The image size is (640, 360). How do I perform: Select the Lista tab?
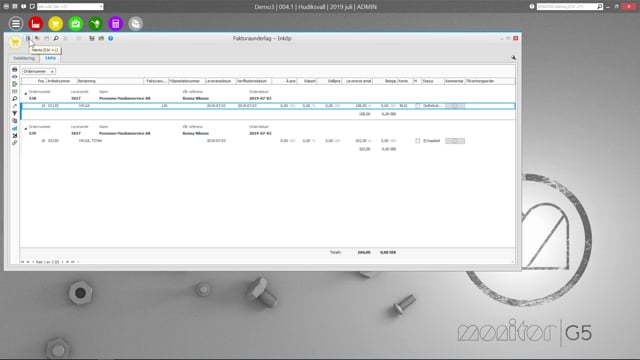tap(51, 58)
